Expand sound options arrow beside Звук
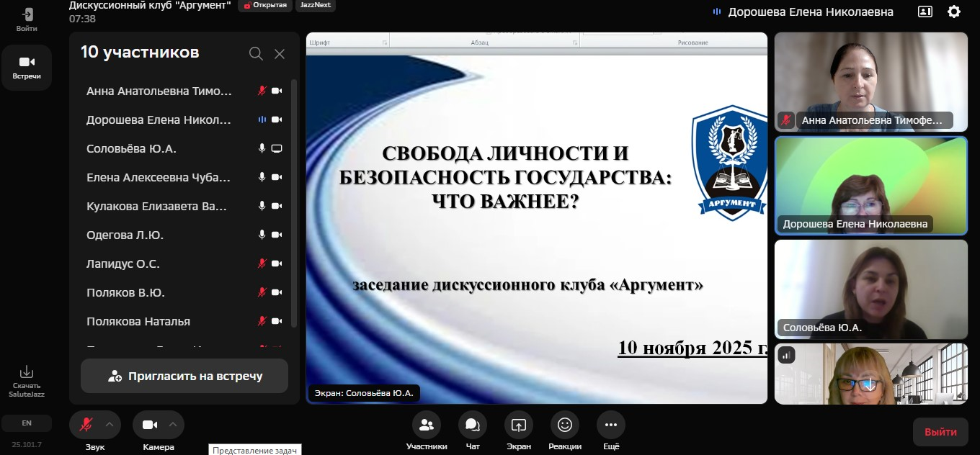 110,424
